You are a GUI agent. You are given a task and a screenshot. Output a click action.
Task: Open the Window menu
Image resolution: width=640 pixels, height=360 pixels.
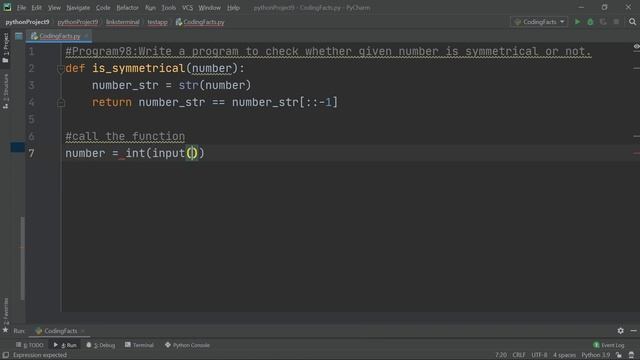[x=209, y=8]
